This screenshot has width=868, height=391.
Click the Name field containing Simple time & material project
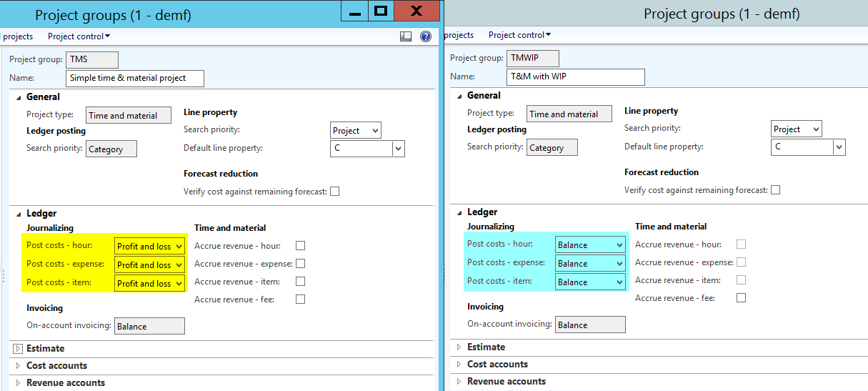[x=134, y=78]
